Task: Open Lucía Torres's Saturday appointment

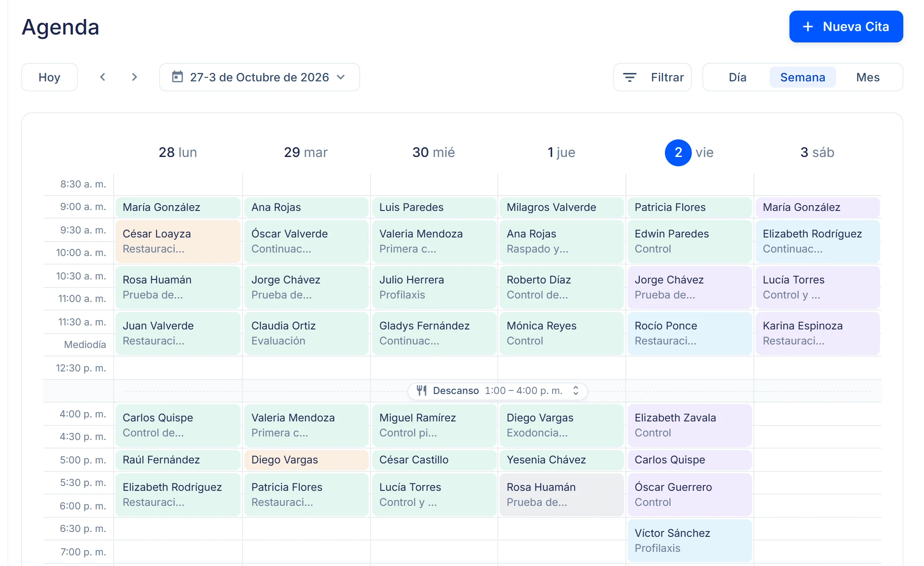Action: [x=818, y=287]
